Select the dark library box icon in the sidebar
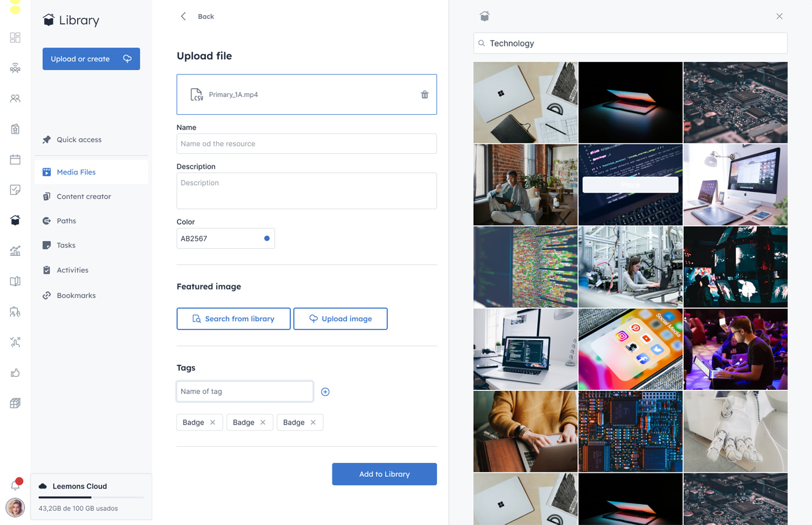 tap(15, 220)
